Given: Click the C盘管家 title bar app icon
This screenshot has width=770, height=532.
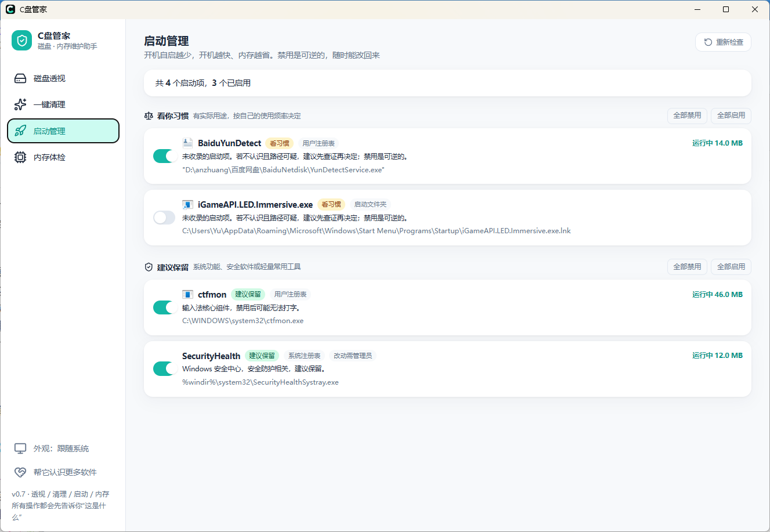Looking at the screenshot, I should 10,9.
